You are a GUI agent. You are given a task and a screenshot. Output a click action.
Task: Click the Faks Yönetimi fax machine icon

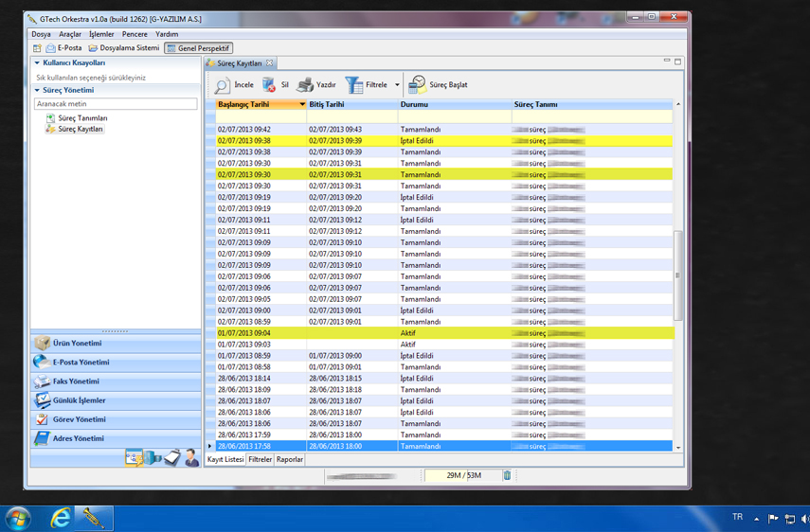pos(42,381)
